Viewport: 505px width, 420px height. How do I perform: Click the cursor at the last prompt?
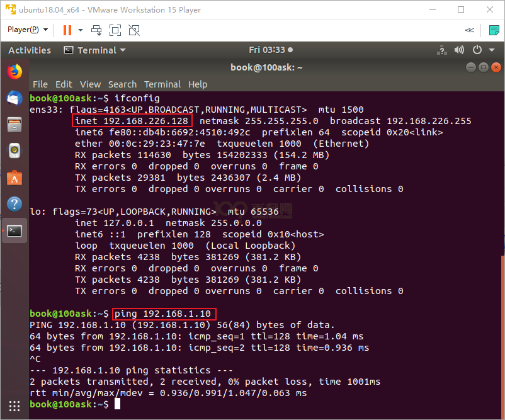(x=118, y=404)
